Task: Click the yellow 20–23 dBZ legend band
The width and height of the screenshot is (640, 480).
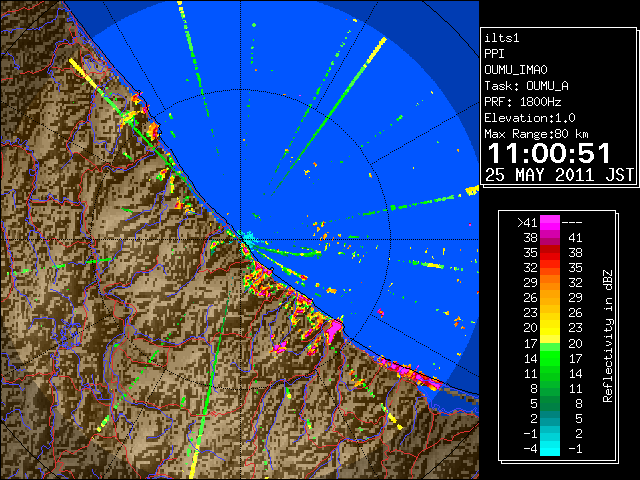Action: coord(550,328)
